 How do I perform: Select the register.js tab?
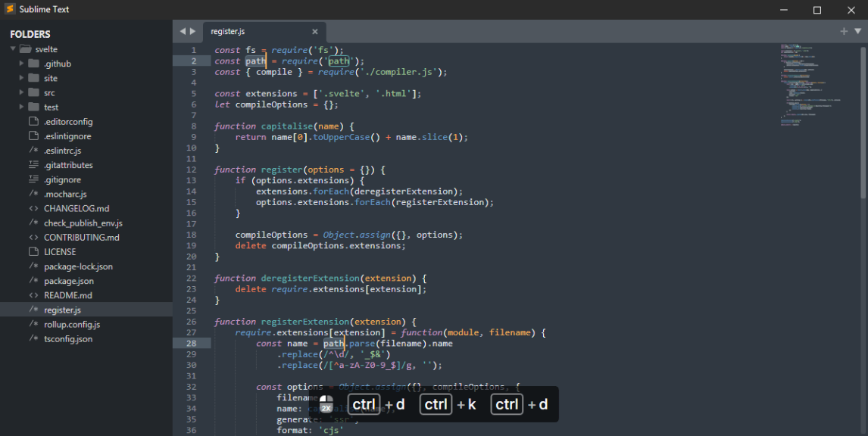(227, 32)
